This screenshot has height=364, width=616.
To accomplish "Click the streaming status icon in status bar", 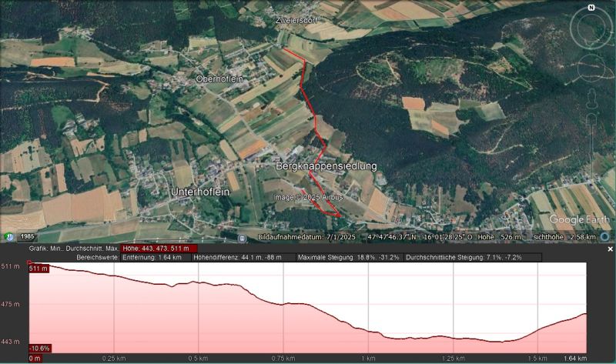I will click(x=242, y=238).
